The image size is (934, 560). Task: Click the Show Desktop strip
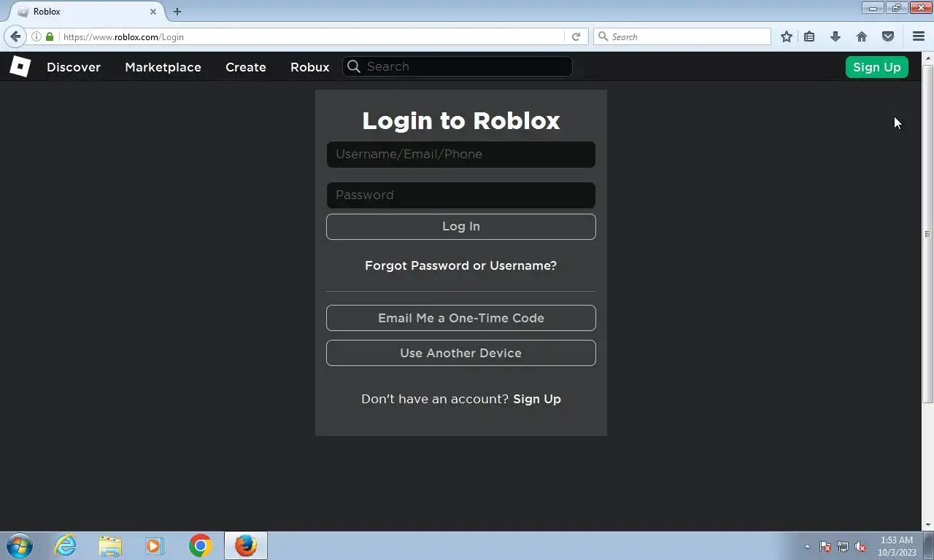click(929, 545)
